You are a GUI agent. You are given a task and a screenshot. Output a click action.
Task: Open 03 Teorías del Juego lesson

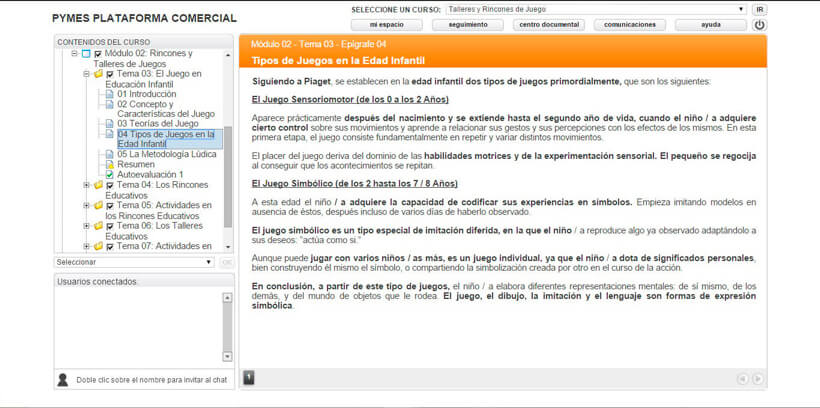pyautogui.click(x=157, y=124)
